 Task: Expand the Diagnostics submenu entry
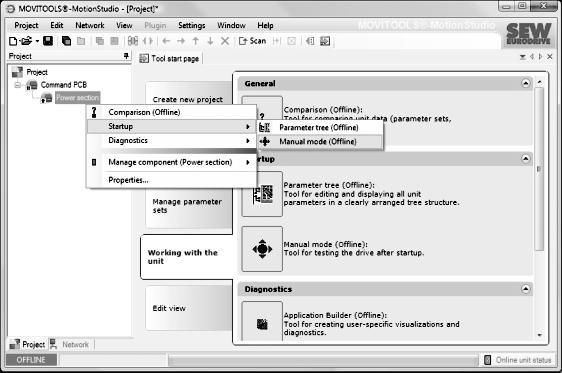pyautogui.click(x=172, y=140)
